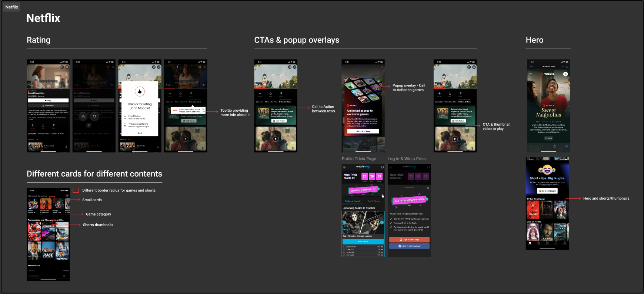Click next carousel arrow on trivia topic image
Viewport: 644px width, 294px height.
[x=382, y=223]
